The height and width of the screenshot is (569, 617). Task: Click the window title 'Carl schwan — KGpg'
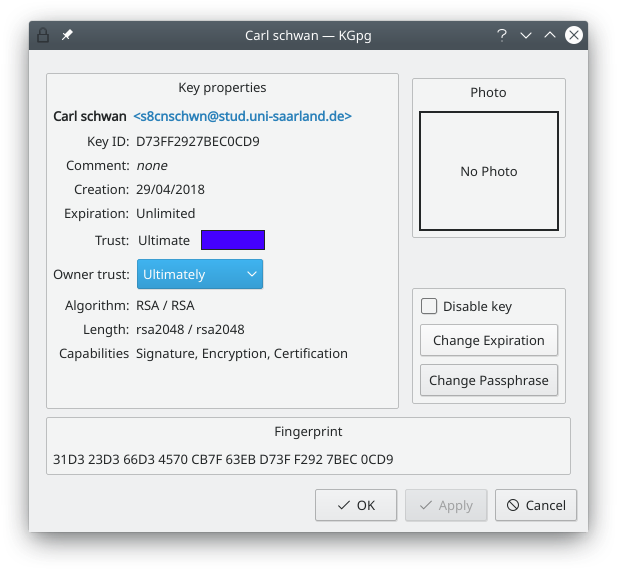tap(306, 35)
